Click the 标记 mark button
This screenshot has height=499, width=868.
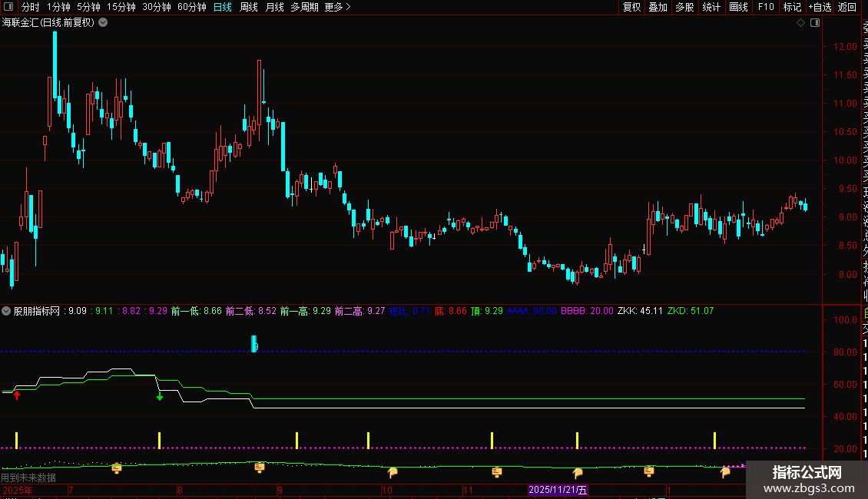coord(792,7)
